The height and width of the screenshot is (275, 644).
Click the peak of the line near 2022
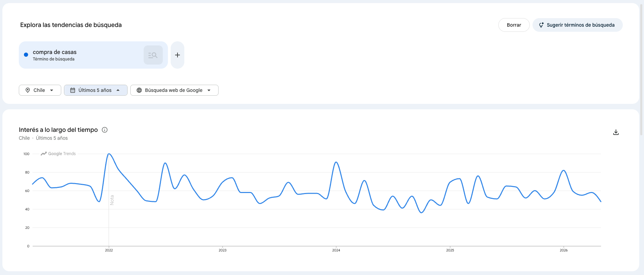point(109,154)
